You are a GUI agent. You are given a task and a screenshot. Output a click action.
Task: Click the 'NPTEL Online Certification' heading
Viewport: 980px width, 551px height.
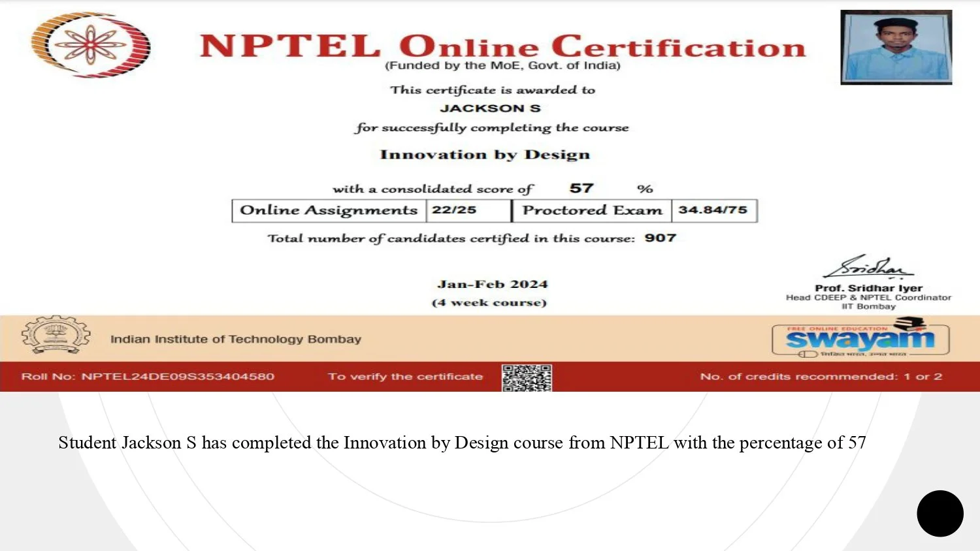pyautogui.click(x=502, y=46)
